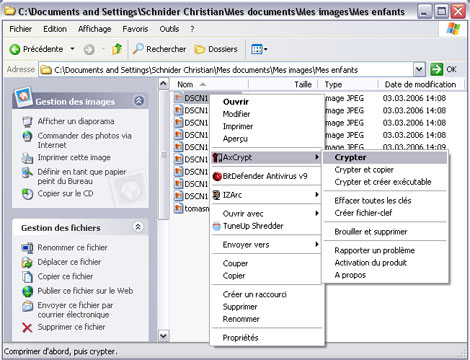Open the Outils menu
The height and width of the screenshot is (360, 470).
(169, 29)
